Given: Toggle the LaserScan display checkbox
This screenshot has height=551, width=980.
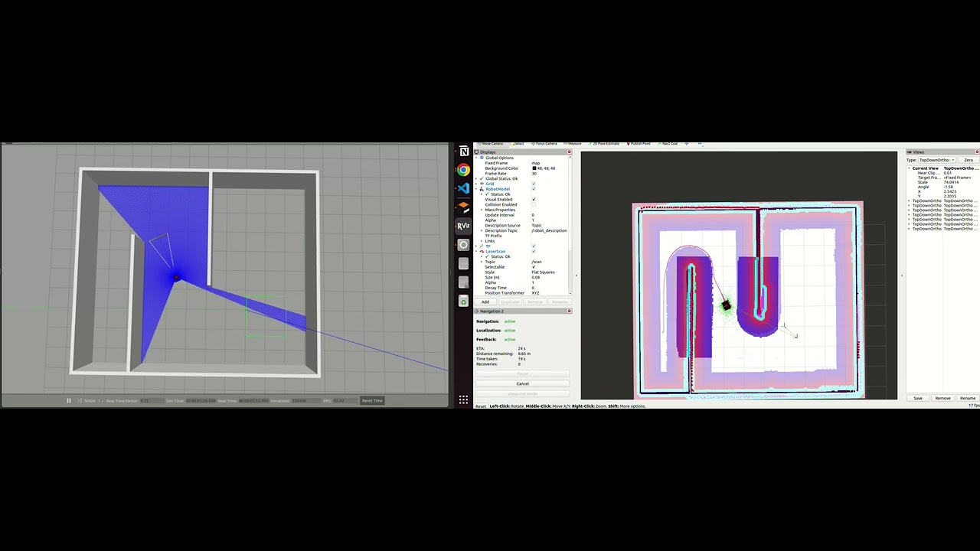Looking at the screenshot, I should click(534, 252).
